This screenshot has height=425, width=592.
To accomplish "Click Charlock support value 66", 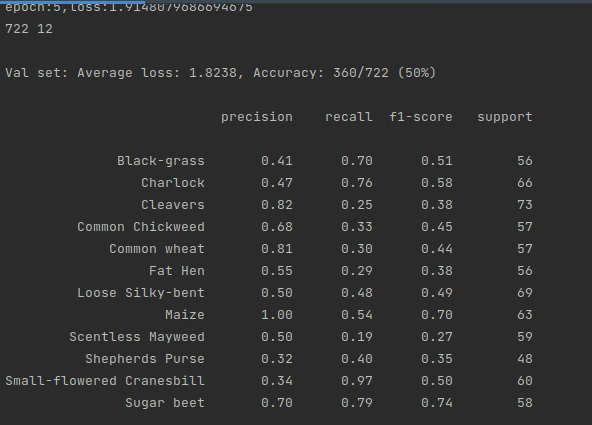I will click(525, 183).
